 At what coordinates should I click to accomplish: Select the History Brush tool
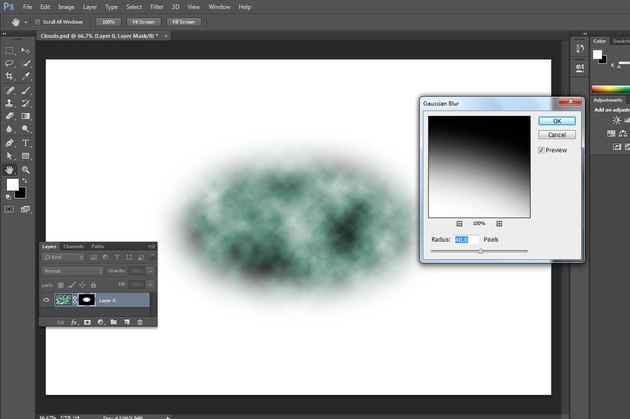click(26, 103)
